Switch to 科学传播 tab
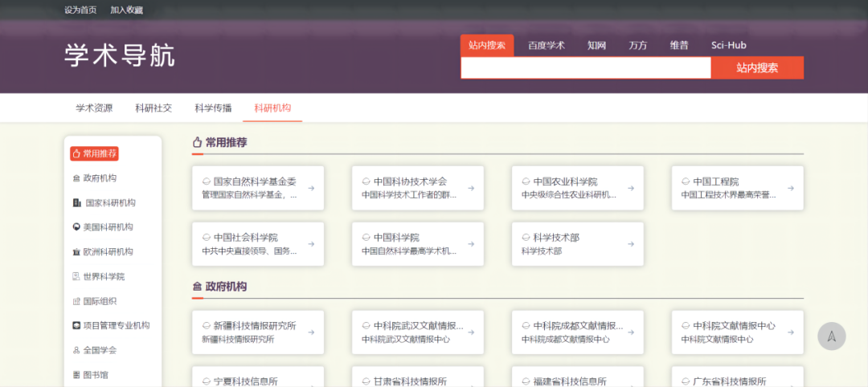868x387 pixels. [x=213, y=108]
